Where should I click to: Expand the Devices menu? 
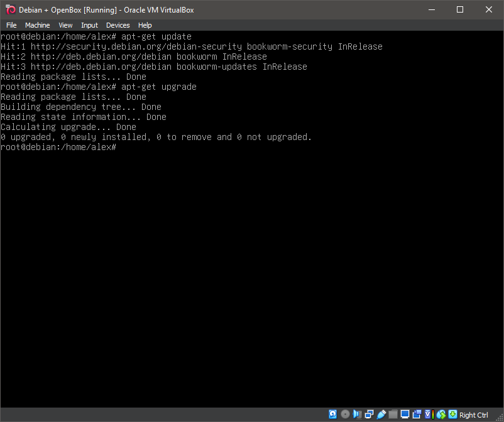[118, 25]
